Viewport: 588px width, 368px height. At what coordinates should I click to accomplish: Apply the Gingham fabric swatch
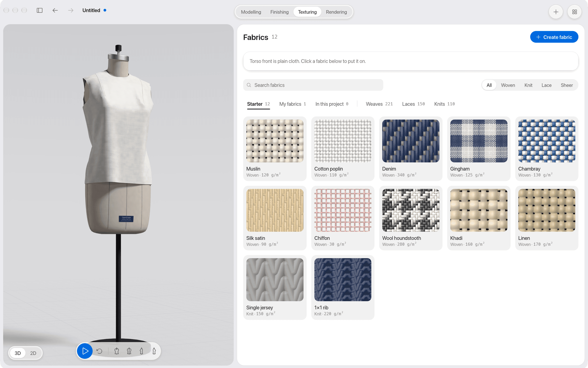click(479, 149)
